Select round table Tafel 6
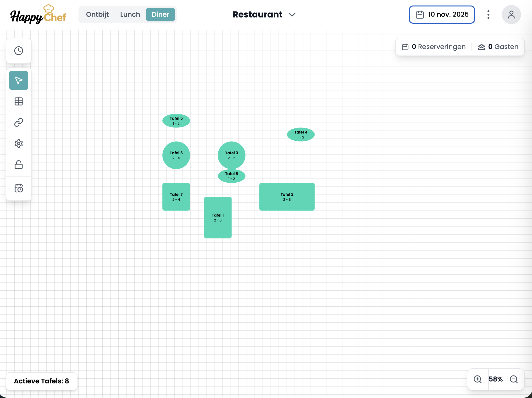The width and height of the screenshot is (532, 398). [176, 155]
